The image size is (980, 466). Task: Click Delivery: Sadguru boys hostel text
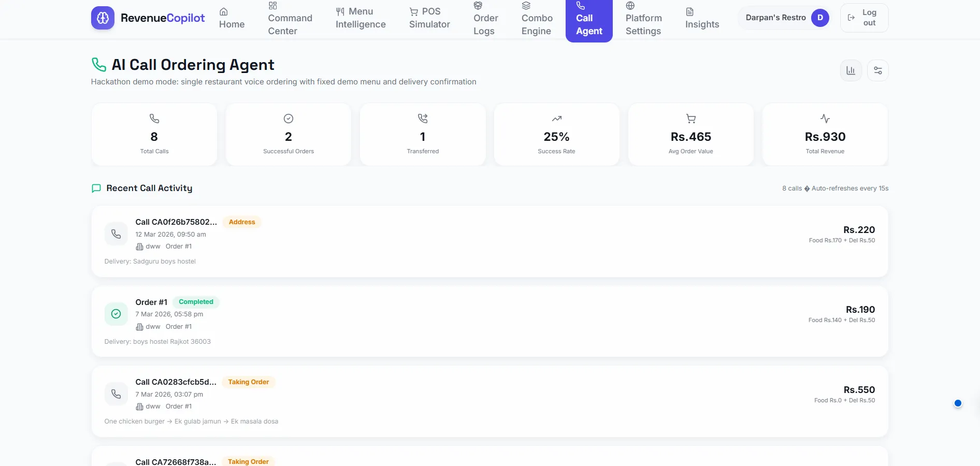[150, 261]
